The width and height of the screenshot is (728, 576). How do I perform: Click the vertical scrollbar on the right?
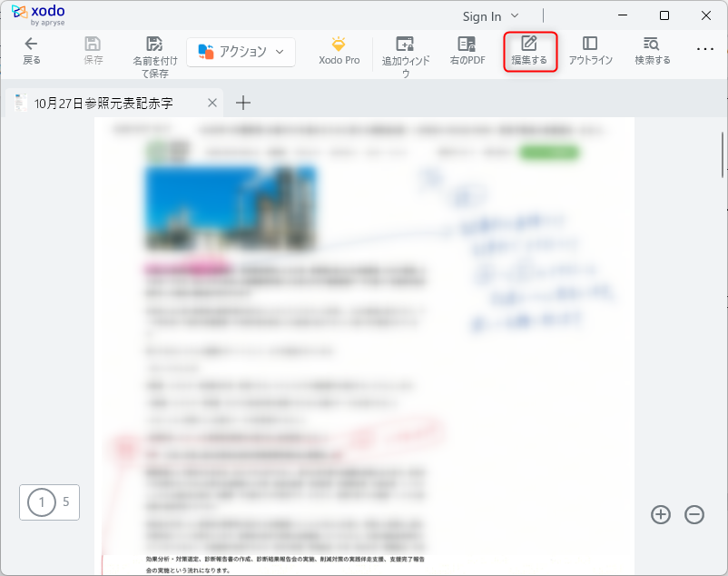click(722, 153)
